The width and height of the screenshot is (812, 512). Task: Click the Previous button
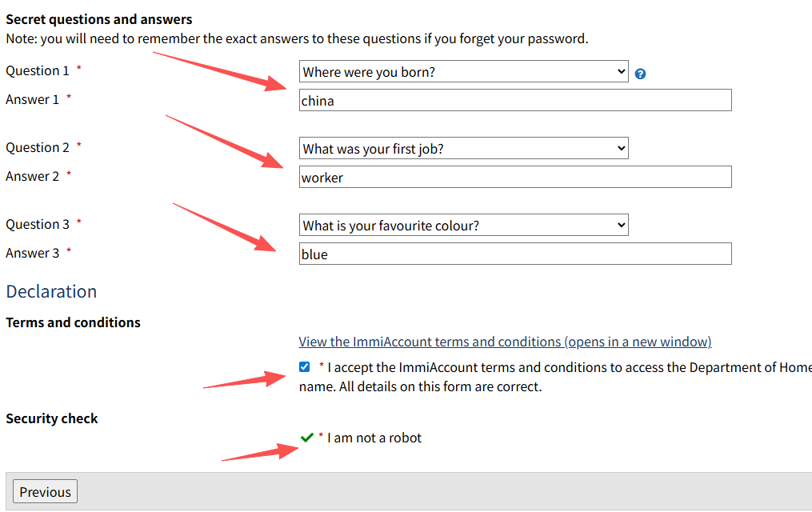click(45, 491)
